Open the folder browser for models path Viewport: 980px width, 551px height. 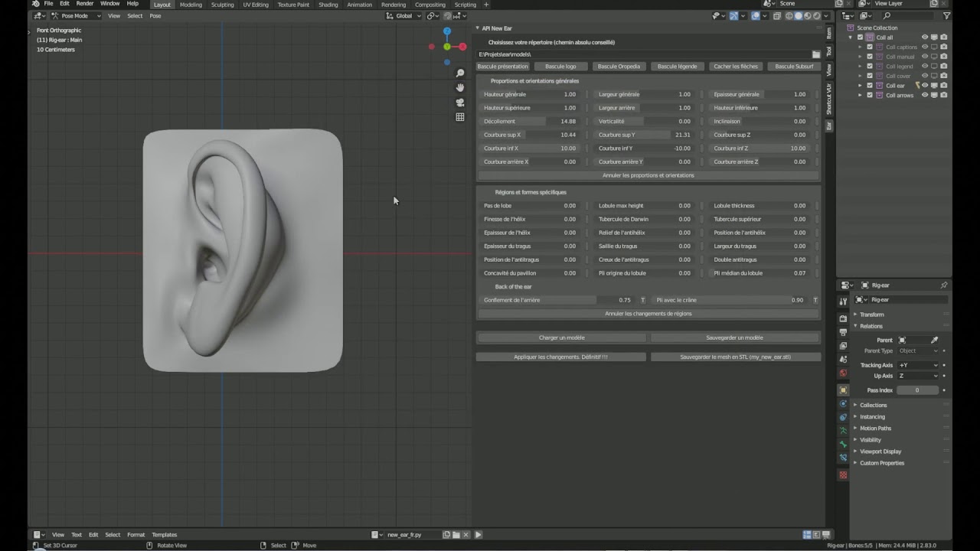pyautogui.click(x=816, y=54)
